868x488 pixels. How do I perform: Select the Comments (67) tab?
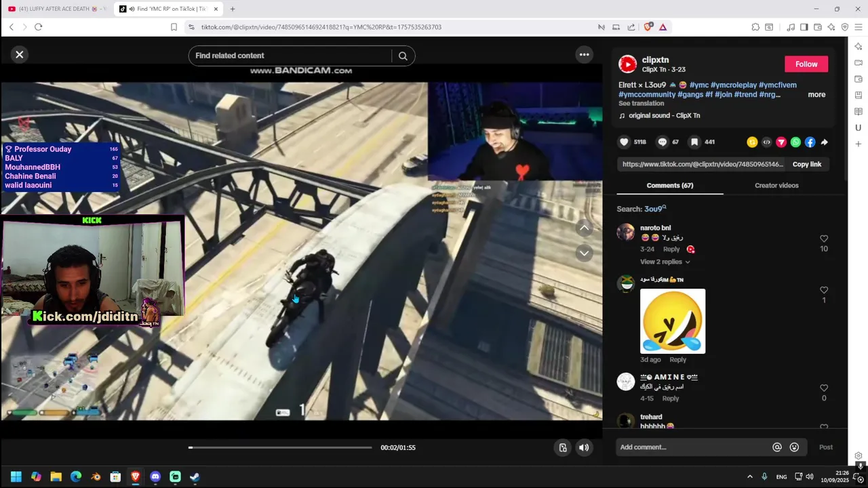click(670, 186)
